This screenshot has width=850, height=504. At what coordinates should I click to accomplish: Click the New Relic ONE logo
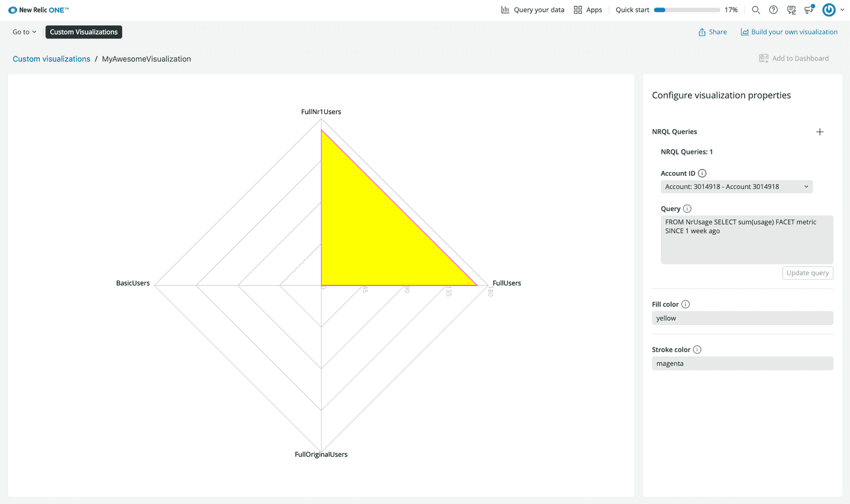[x=38, y=10]
